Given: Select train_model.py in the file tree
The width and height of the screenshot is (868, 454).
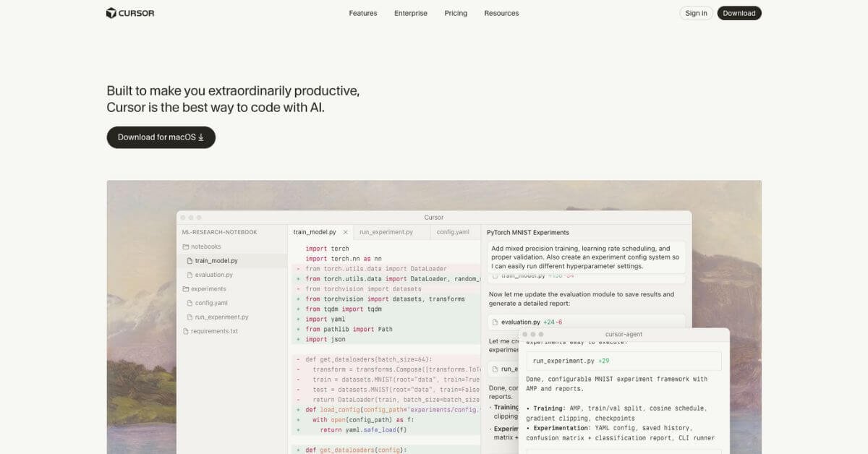Looking at the screenshot, I should click(x=216, y=260).
